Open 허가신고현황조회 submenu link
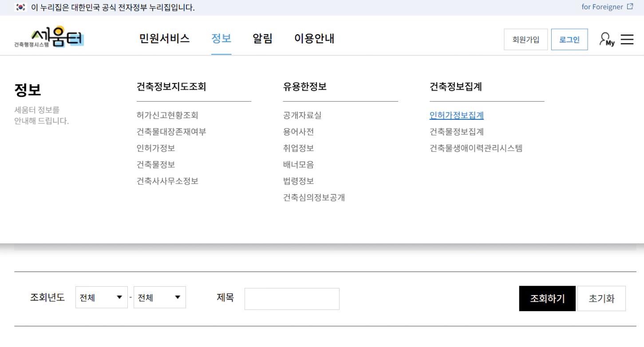This screenshot has width=644, height=347. pyautogui.click(x=167, y=115)
